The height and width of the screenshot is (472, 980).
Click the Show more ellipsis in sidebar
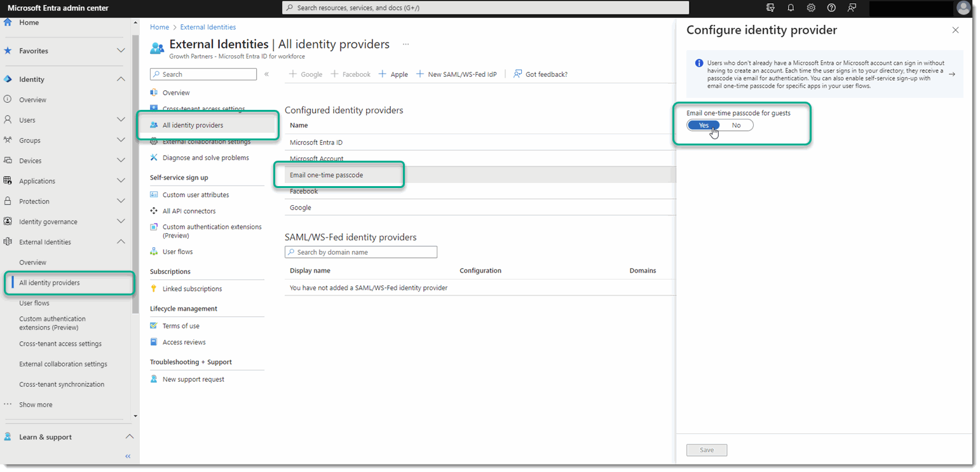(x=8, y=405)
